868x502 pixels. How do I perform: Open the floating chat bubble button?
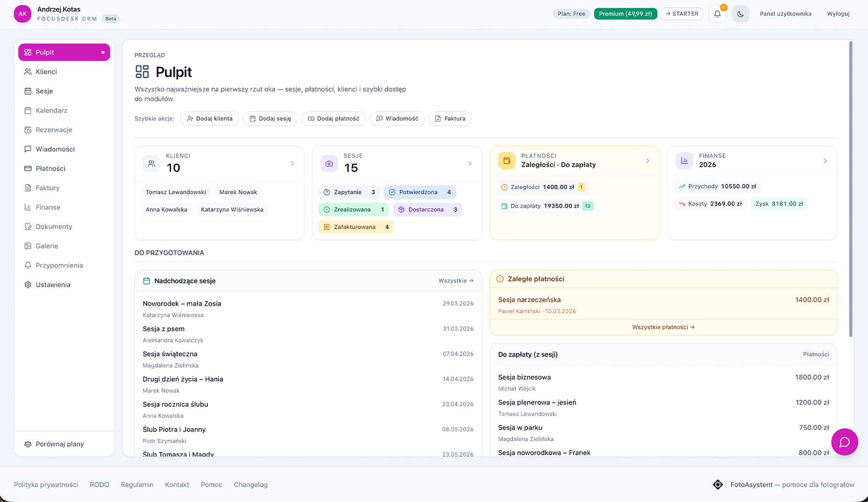(844, 442)
